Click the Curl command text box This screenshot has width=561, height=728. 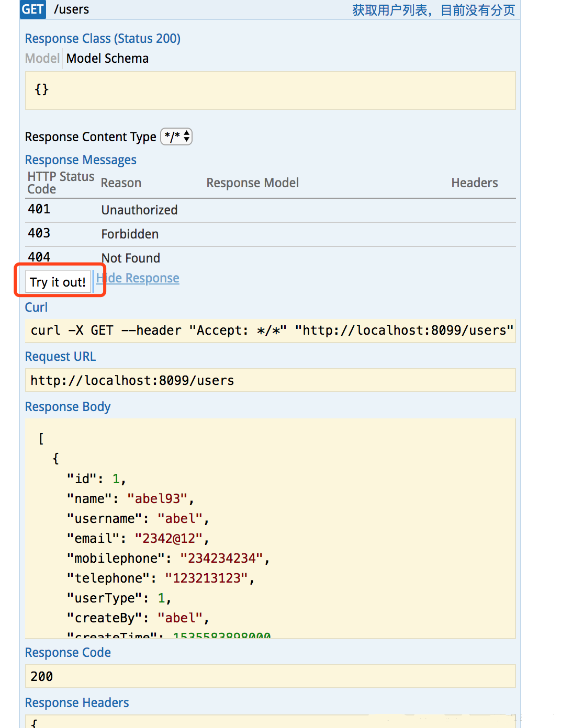pyautogui.click(x=271, y=331)
